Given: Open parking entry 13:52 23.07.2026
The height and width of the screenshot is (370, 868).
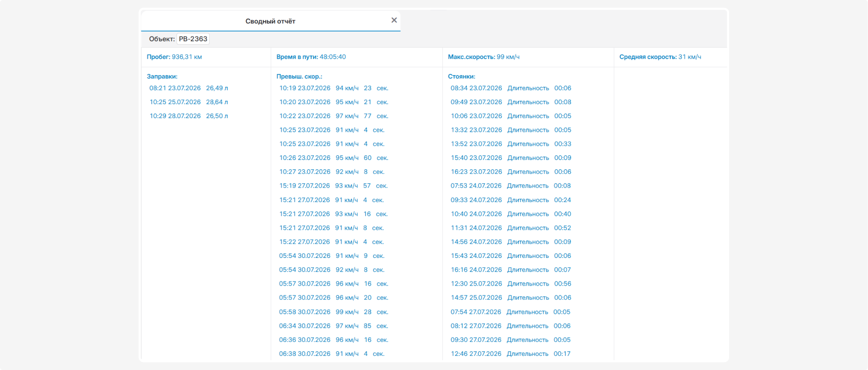Looking at the screenshot, I should pos(511,144).
